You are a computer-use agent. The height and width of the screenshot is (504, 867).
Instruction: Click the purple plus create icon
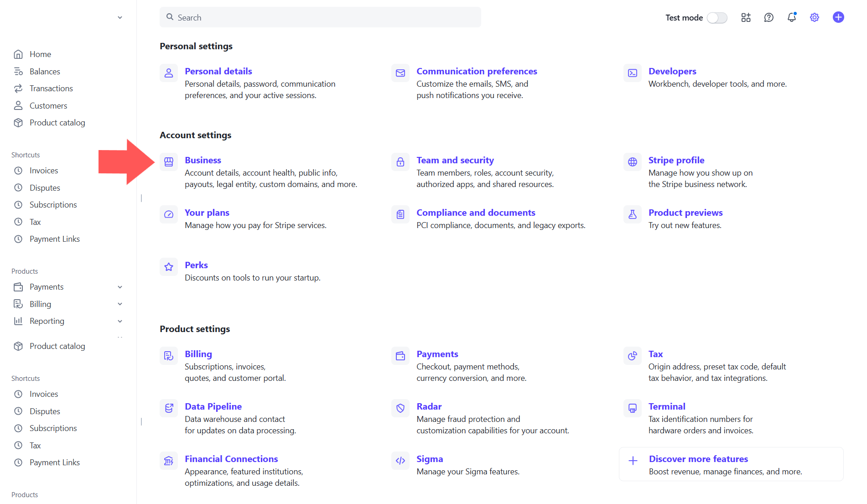coord(839,17)
